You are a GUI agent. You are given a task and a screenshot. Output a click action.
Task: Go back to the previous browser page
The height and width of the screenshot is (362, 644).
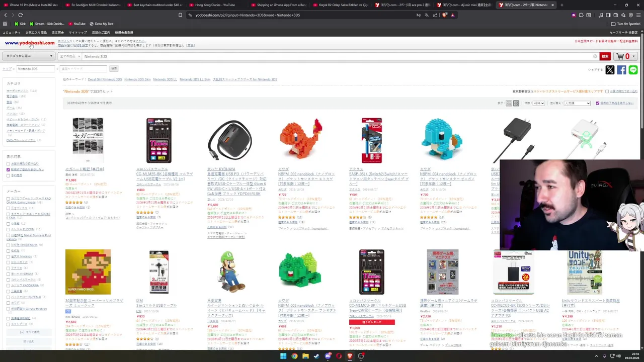(6, 15)
